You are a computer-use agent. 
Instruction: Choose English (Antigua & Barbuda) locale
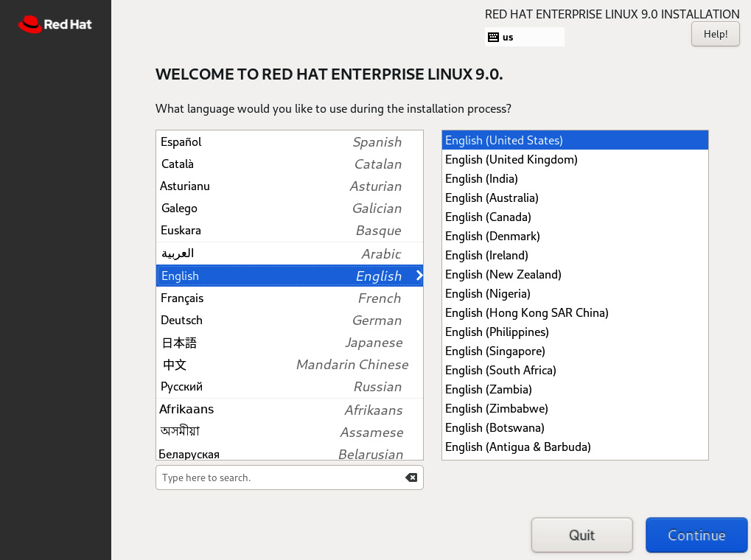575,447
